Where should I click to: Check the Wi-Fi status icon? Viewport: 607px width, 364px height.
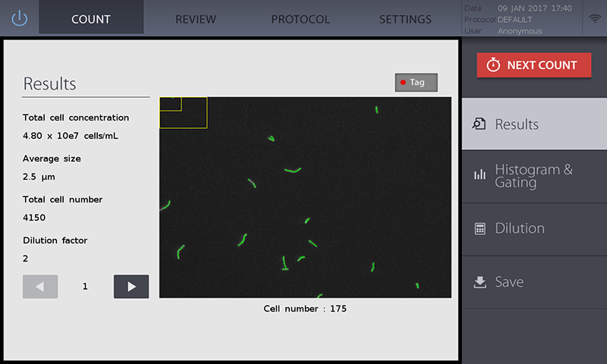595,17
